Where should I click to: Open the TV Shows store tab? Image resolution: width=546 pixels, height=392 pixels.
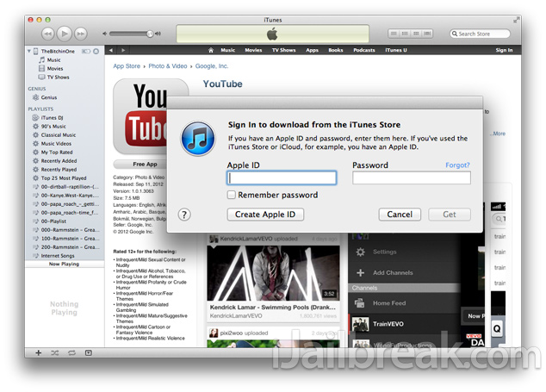click(284, 50)
